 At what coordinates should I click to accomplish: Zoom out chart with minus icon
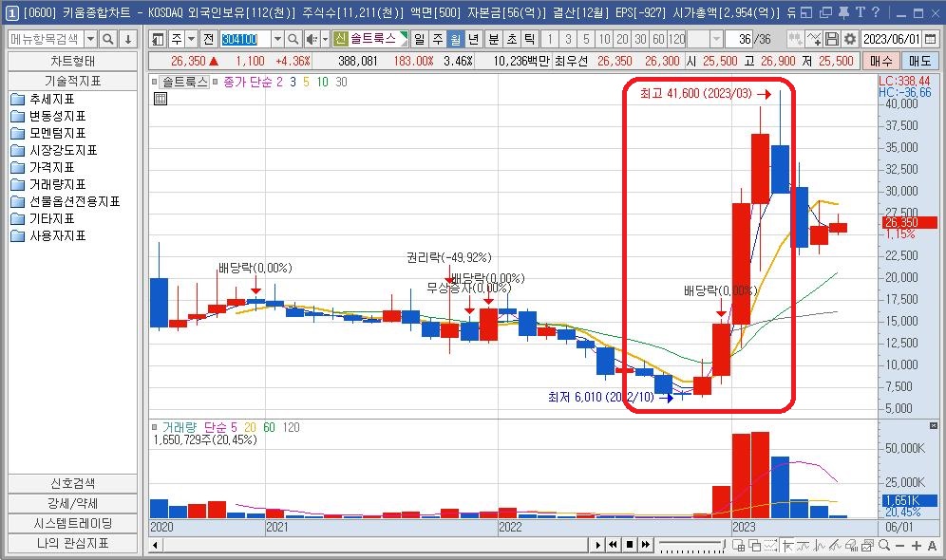[899, 546]
